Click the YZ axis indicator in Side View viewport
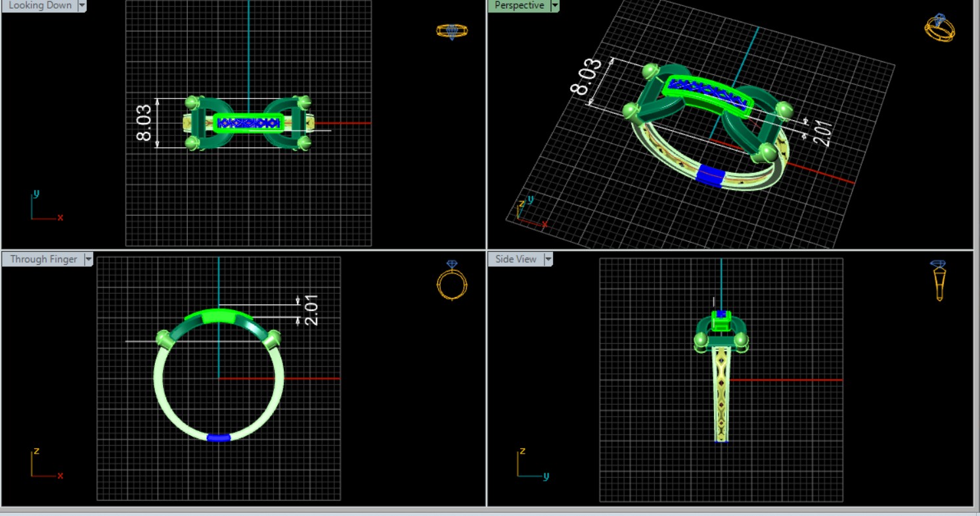 [x=531, y=464]
